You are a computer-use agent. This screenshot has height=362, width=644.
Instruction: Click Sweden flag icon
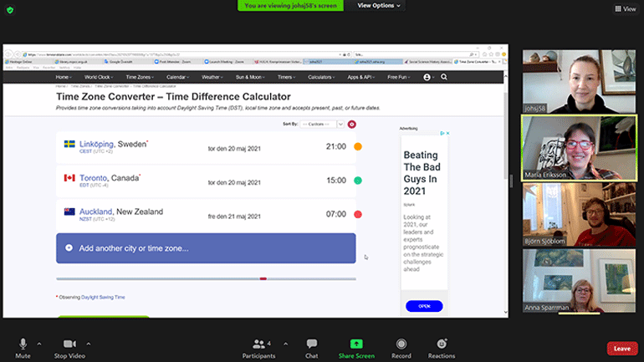click(69, 144)
